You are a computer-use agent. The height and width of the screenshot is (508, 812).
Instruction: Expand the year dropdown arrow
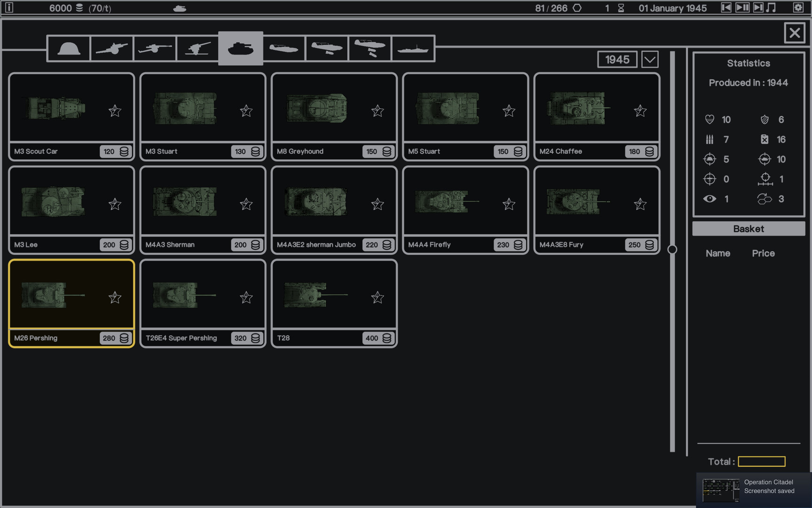(649, 60)
